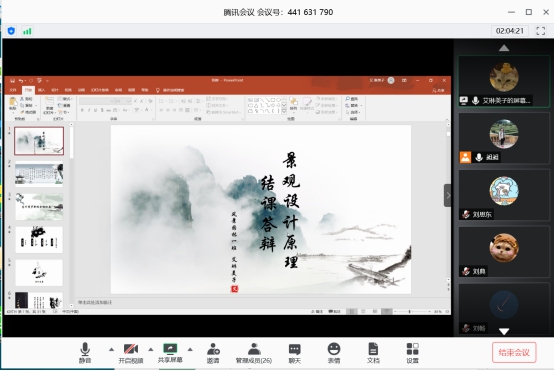Expand video options arrow beside 开启视频
The width and height of the screenshot is (554, 371).
[x=151, y=349]
